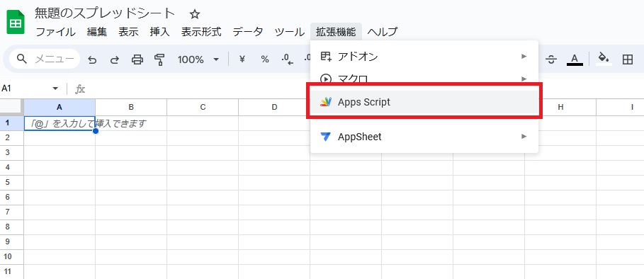
Task: Click the decrease decimal places icon
Action: pyautogui.click(x=288, y=59)
